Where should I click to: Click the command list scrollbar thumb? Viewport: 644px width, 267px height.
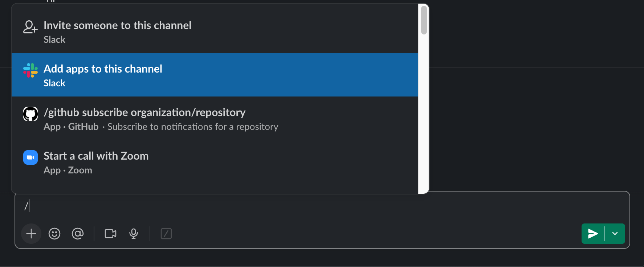coord(424,20)
